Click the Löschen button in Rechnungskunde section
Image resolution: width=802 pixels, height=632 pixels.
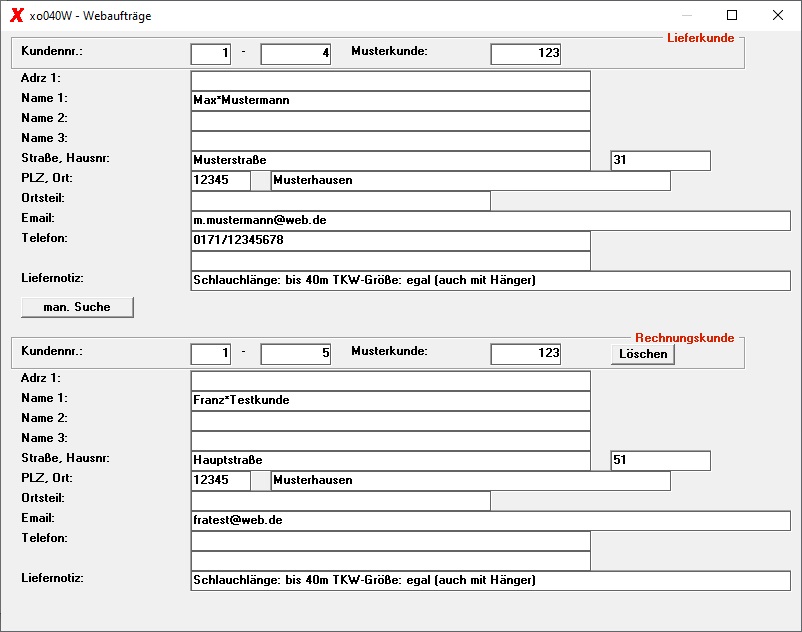click(x=643, y=354)
